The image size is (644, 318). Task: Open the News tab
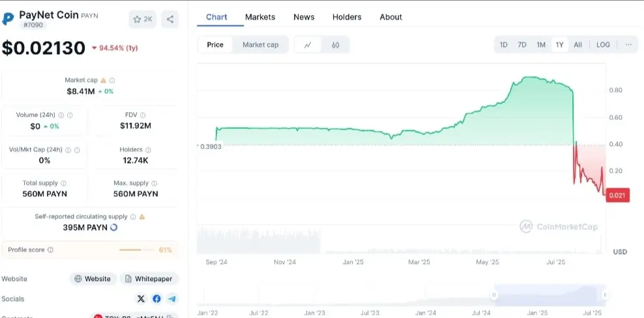(304, 17)
